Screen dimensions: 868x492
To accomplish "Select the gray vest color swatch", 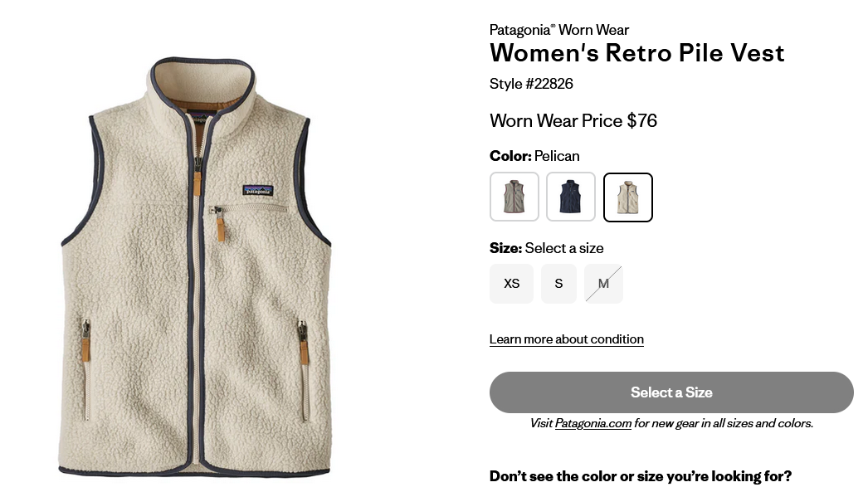I will click(x=514, y=197).
